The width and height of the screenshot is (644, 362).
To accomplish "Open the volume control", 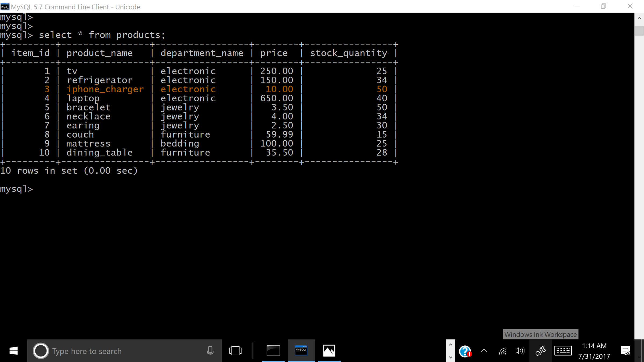I will click(519, 351).
